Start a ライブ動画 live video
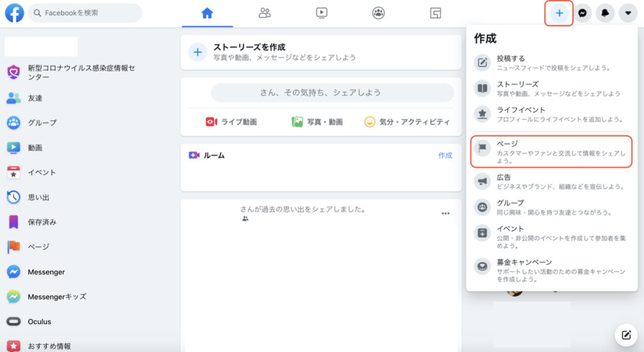The width and height of the screenshot is (644, 352). pyautogui.click(x=231, y=122)
